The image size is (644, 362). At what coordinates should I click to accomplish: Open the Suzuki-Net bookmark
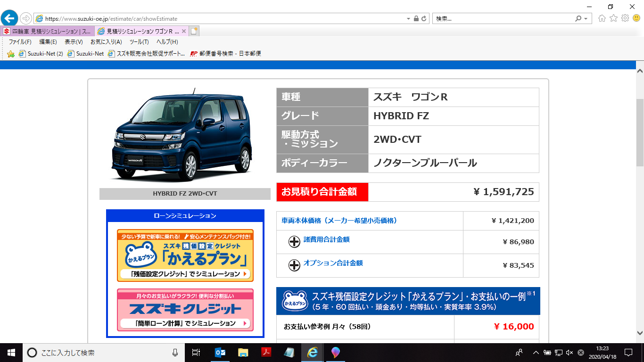[86, 54]
